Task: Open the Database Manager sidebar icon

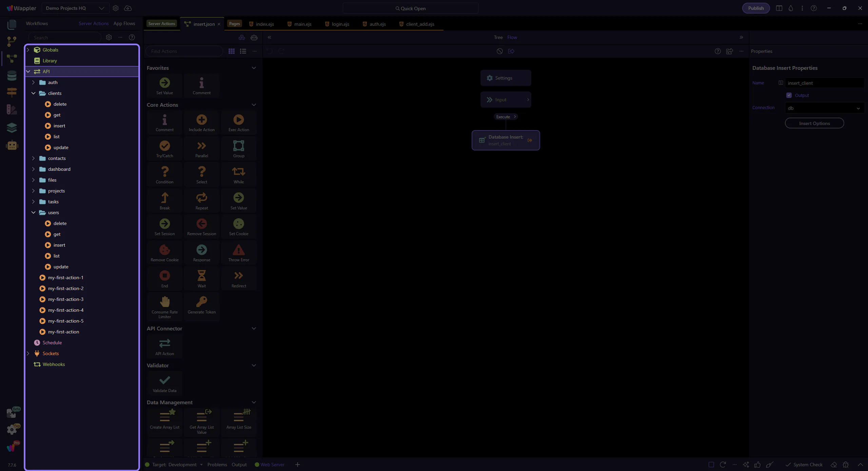Action: [x=12, y=76]
